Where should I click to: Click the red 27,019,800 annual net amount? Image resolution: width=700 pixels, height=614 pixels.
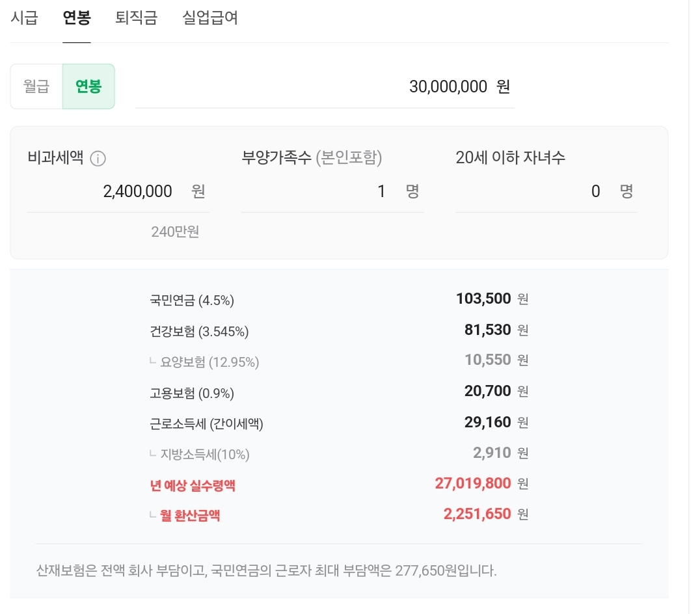(x=472, y=484)
